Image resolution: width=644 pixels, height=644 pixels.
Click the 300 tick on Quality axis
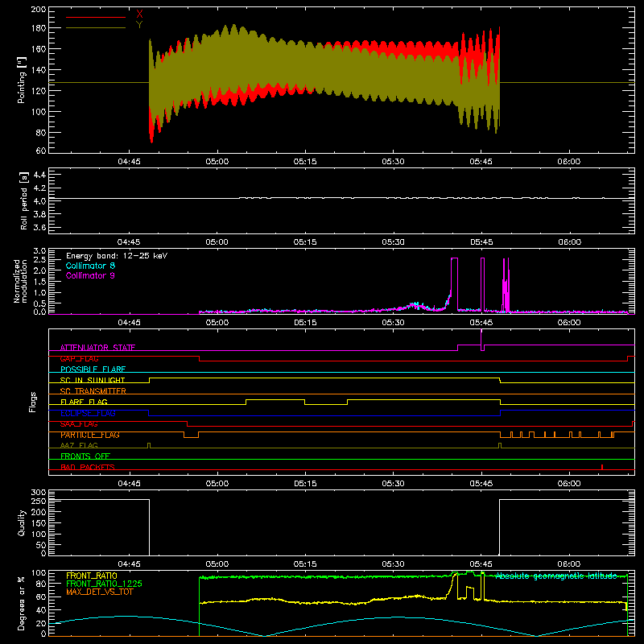[39, 493]
